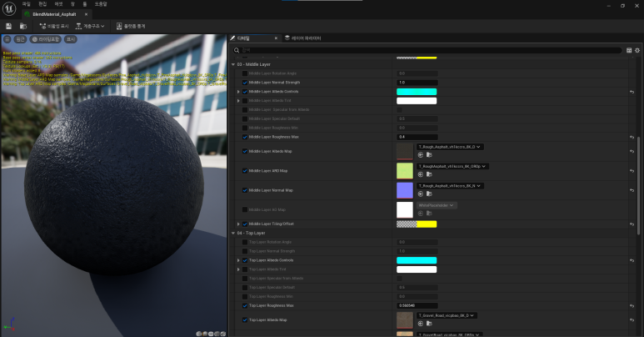Click the perspective view button in the viewport
The image size is (644, 337).
point(20,39)
